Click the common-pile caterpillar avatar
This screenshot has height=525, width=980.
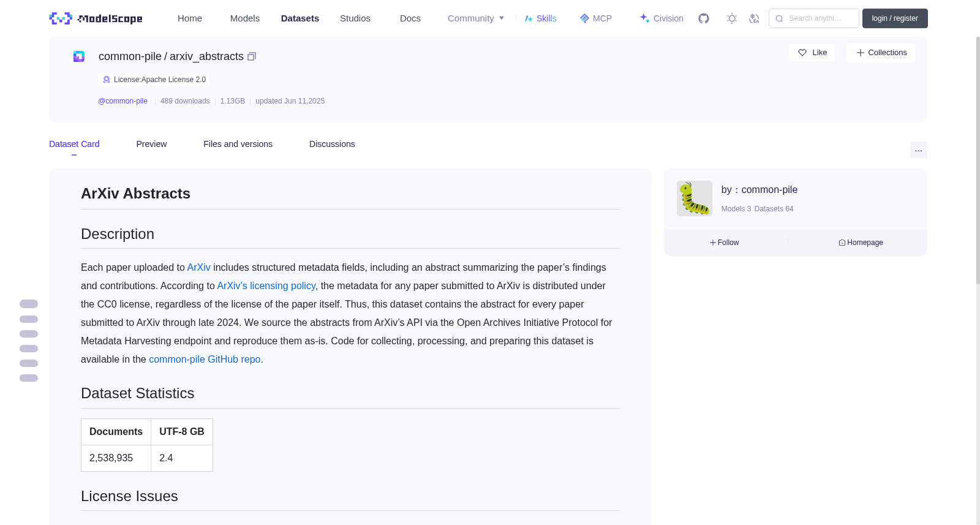click(x=694, y=198)
